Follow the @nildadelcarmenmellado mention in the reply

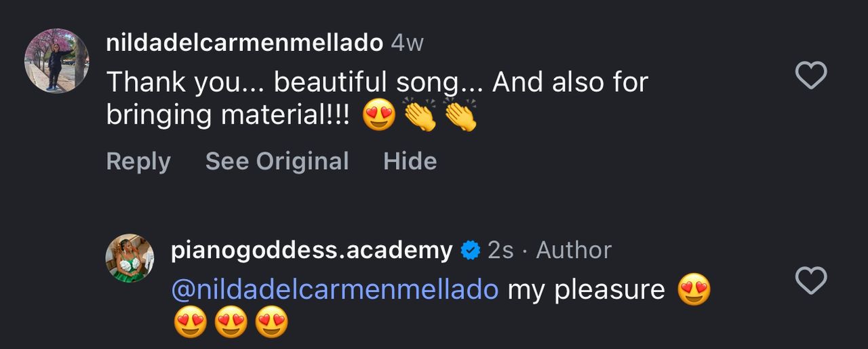[x=335, y=290]
